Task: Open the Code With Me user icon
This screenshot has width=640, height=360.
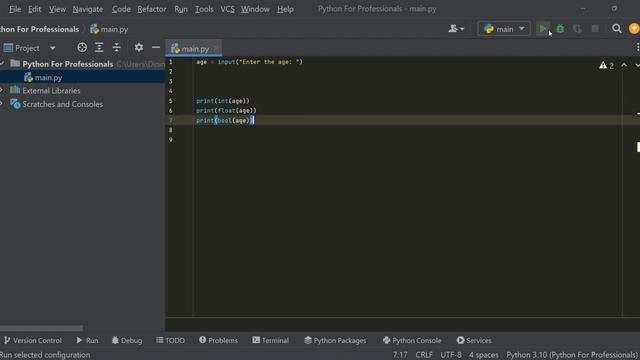Action: (456, 29)
